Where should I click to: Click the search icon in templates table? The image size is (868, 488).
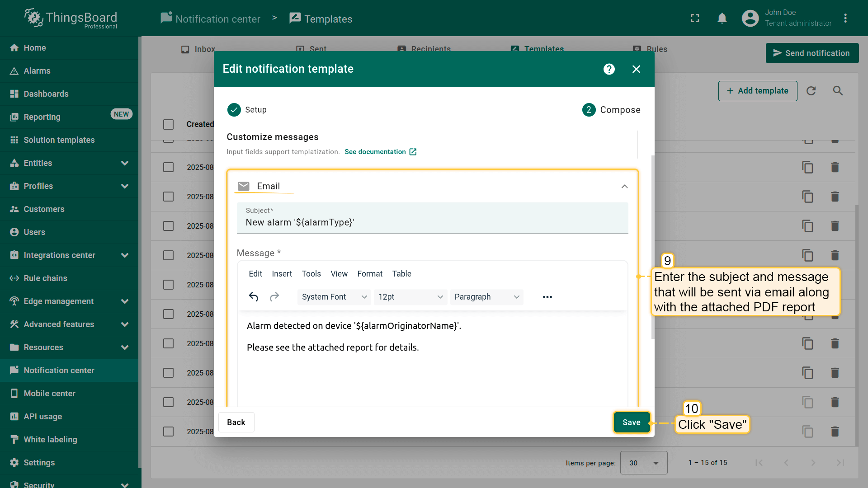838,91
